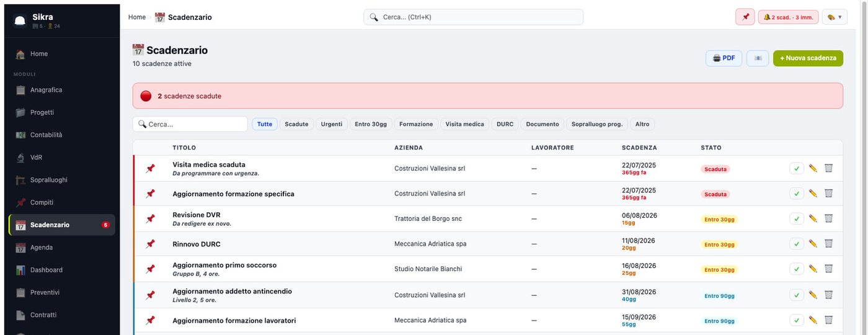
Task: Open the theme palette dropdown
Action: point(835,17)
